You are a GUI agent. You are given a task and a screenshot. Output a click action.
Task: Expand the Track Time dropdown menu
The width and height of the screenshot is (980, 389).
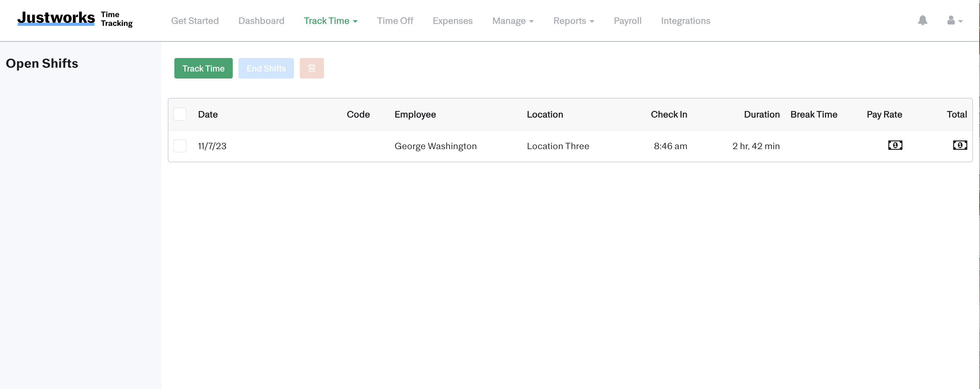tap(330, 21)
